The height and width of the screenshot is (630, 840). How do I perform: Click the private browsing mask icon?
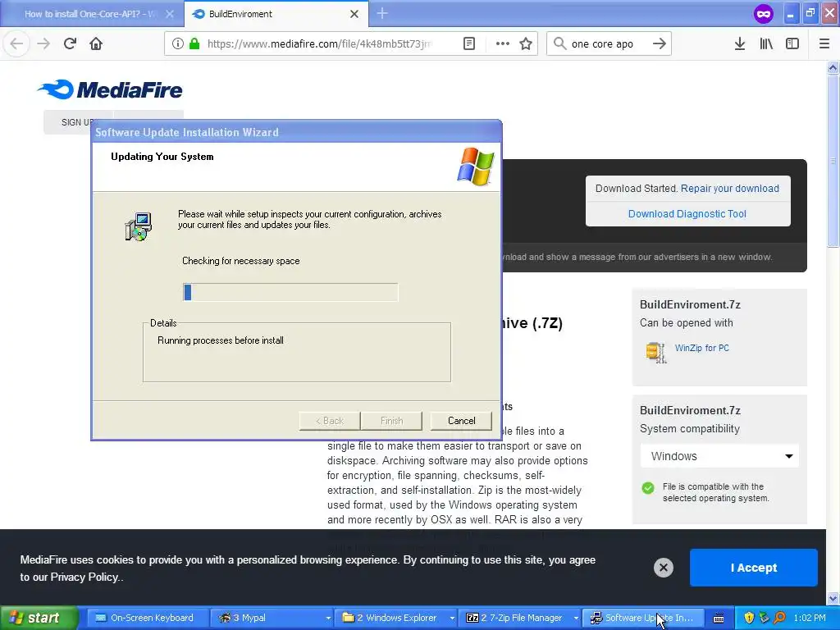(x=764, y=13)
